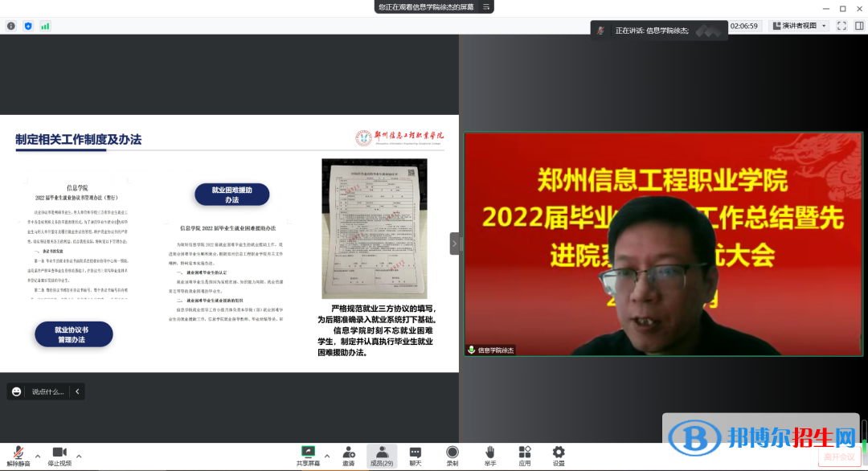Open the blue encryption shield icon

pos(28,26)
